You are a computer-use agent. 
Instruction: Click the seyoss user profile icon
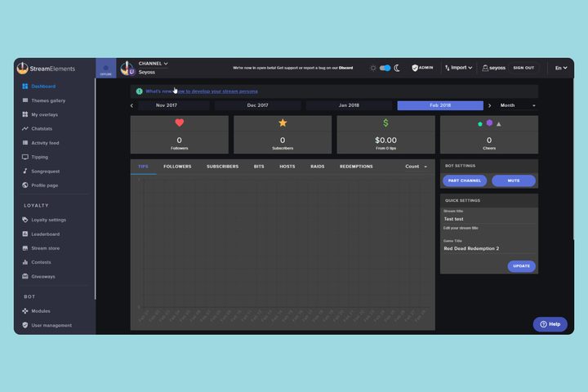click(485, 68)
